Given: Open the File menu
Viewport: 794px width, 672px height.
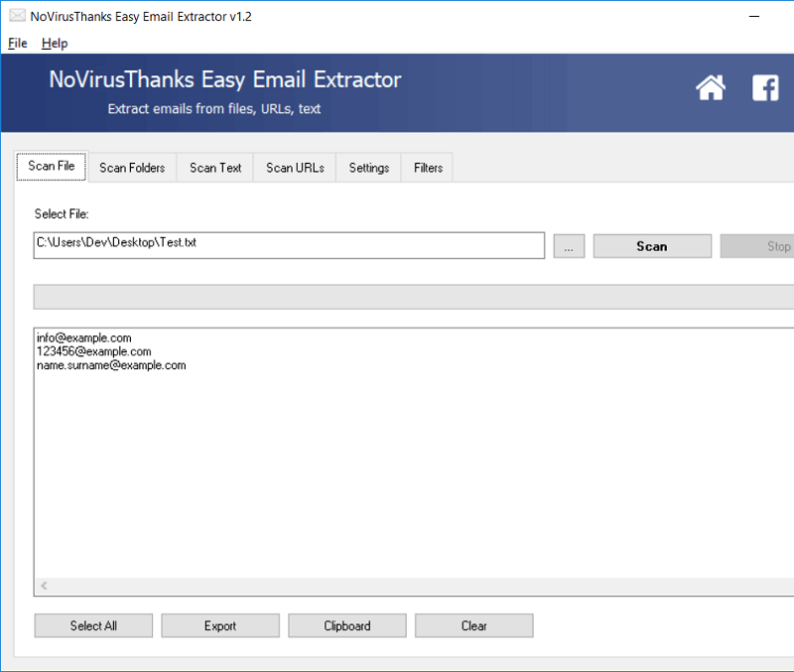Looking at the screenshot, I should click(x=18, y=43).
